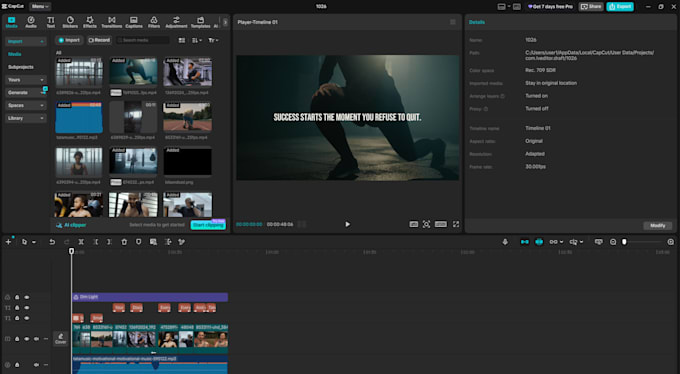Hide the main video track

[26, 339]
